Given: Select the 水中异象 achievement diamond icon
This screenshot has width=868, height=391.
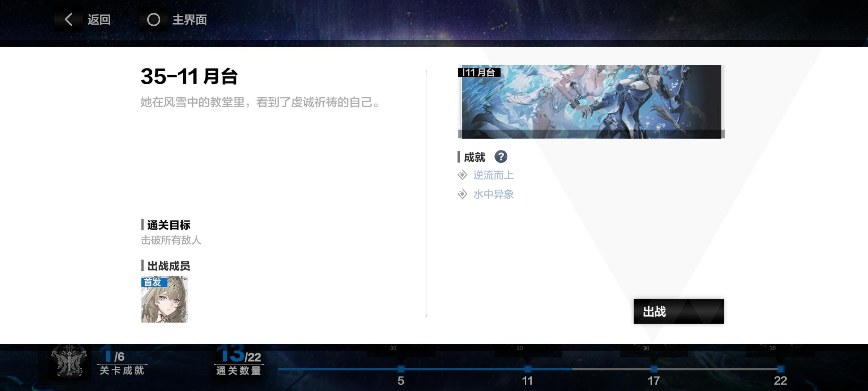Looking at the screenshot, I should click(462, 194).
